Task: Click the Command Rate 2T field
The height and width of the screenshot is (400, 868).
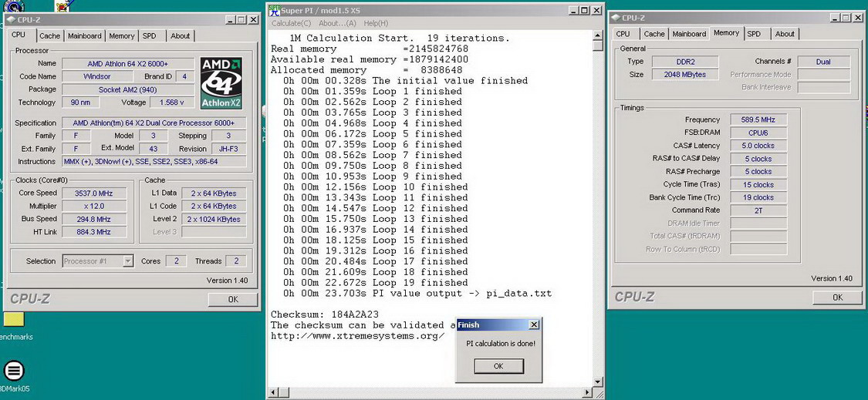Action: [x=759, y=210]
